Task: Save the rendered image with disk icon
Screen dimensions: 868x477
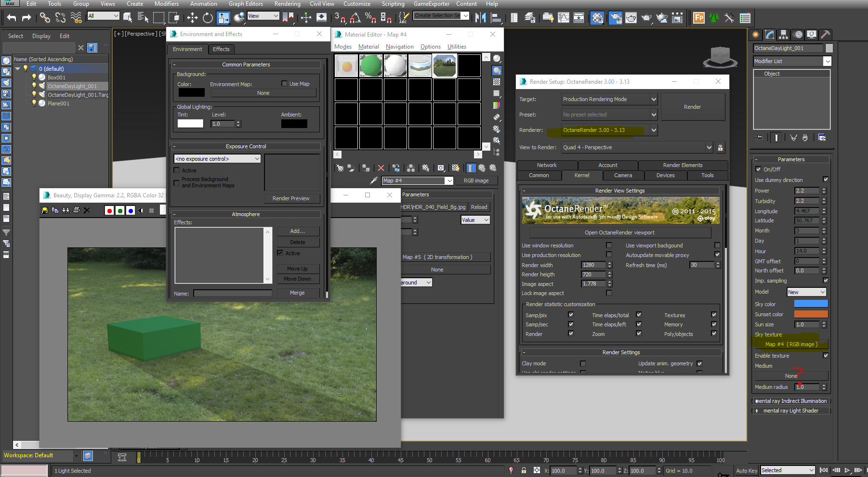Action: point(45,210)
